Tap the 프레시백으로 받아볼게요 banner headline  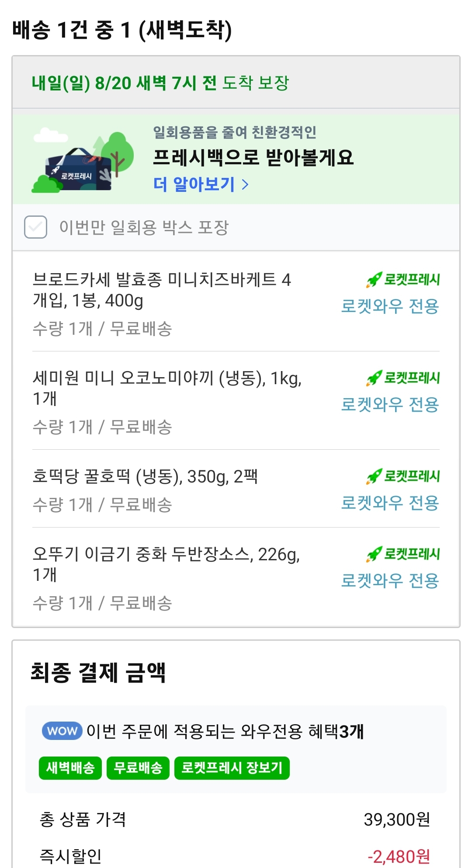(253, 157)
